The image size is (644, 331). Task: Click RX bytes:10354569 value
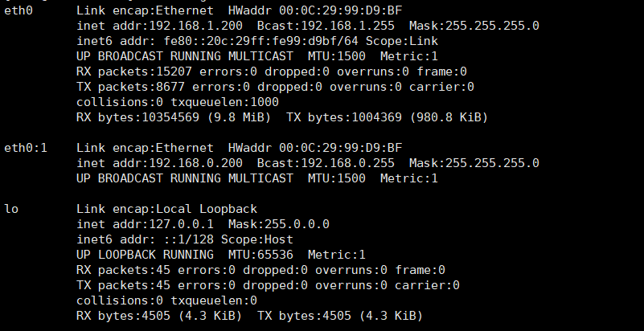tap(137, 117)
